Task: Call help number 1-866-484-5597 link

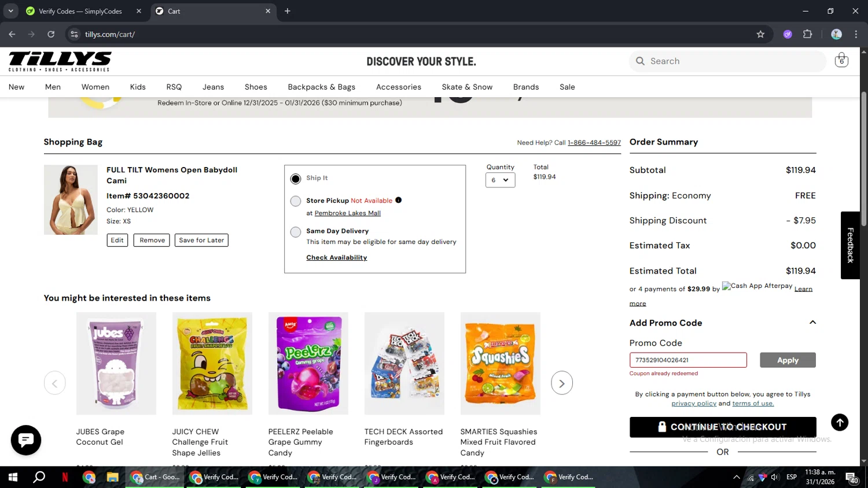Action: (x=594, y=142)
